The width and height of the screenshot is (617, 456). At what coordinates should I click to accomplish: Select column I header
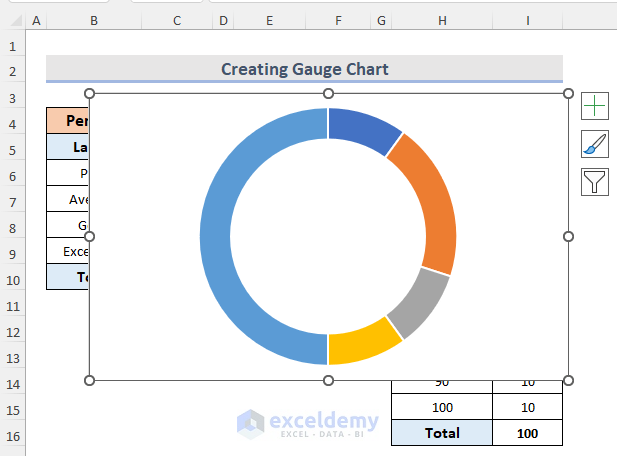[x=527, y=20]
